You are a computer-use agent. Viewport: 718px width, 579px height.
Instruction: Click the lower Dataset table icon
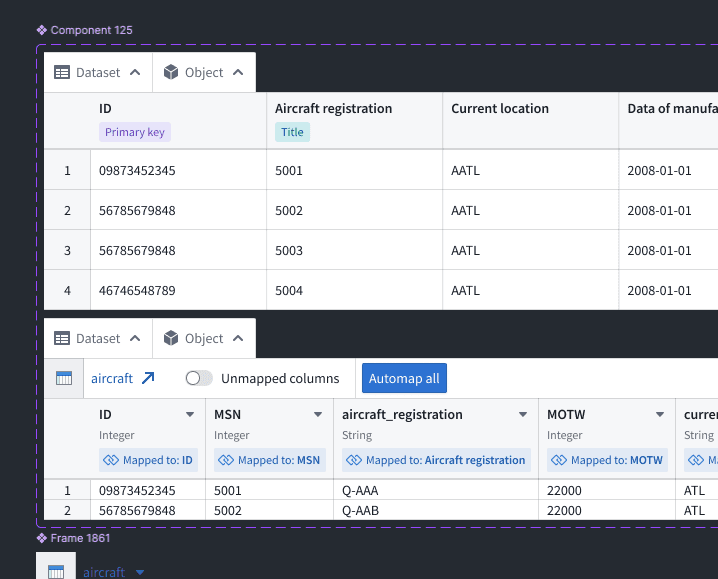[62, 339]
